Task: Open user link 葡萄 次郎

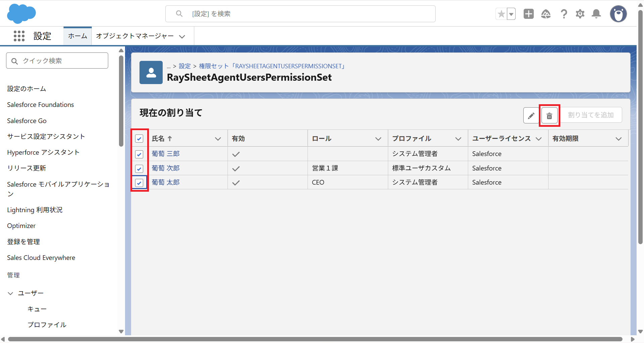Action: [x=166, y=168]
